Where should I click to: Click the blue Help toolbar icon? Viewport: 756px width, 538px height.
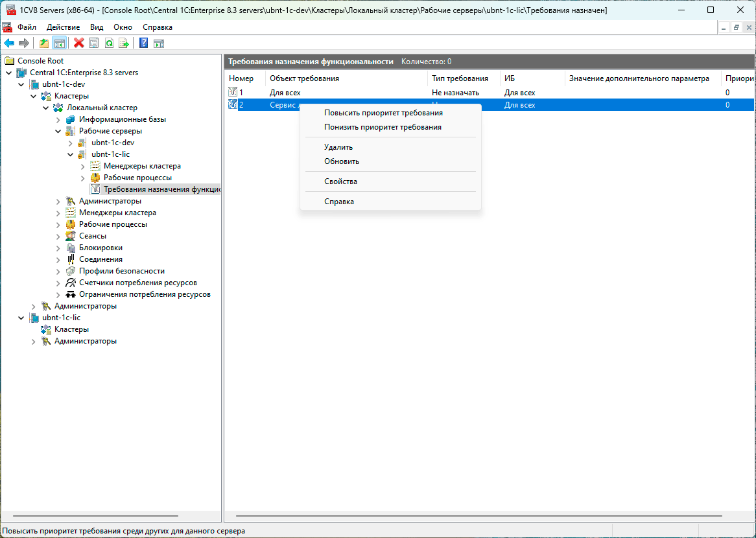[143, 43]
